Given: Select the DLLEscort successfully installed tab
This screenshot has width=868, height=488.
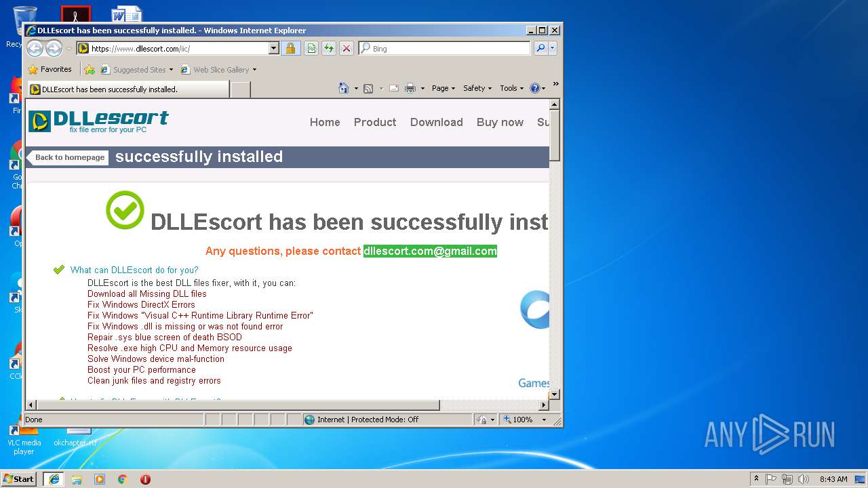Looking at the screenshot, I should click(128, 89).
